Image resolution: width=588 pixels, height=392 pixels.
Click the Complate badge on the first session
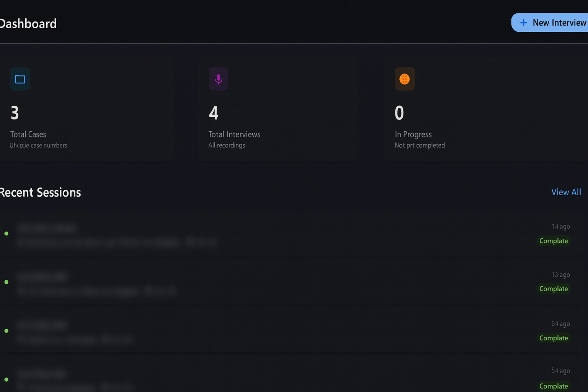[554, 241]
